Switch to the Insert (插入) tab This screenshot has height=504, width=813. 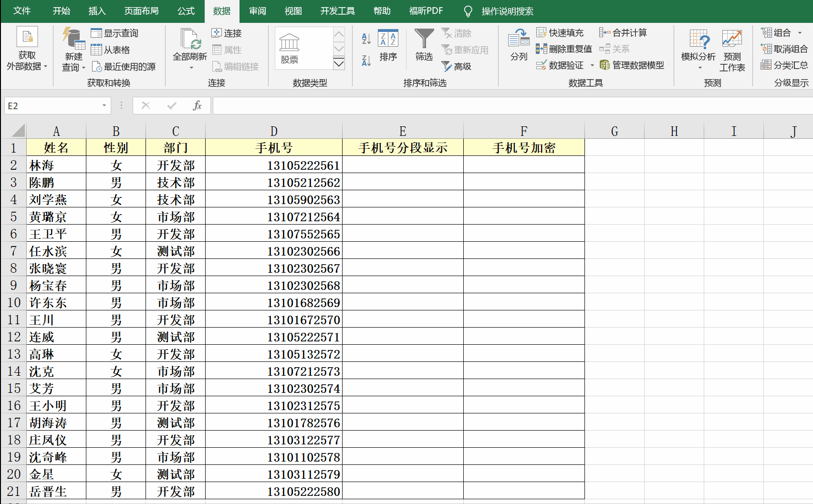click(x=97, y=11)
